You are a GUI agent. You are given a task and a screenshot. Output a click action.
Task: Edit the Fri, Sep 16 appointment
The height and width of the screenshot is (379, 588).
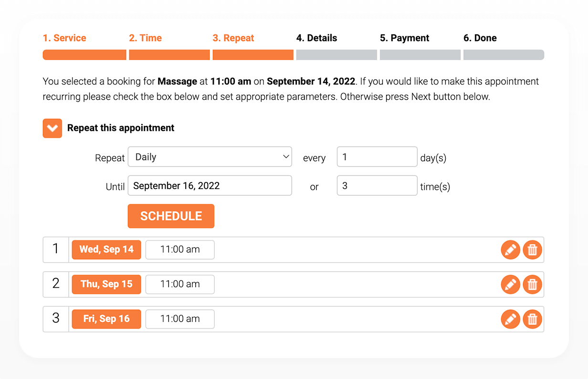point(510,319)
